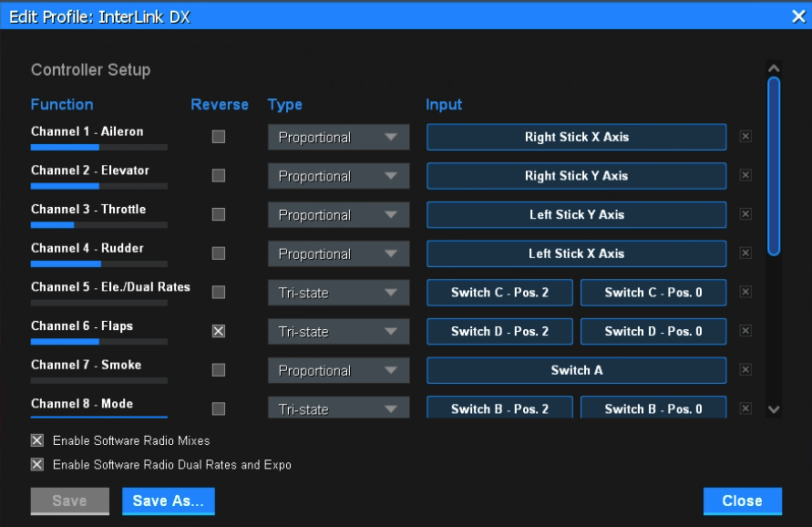812x527 pixels.
Task: Click the Channel 1 Aileron level bar
Action: tap(99, 147)
